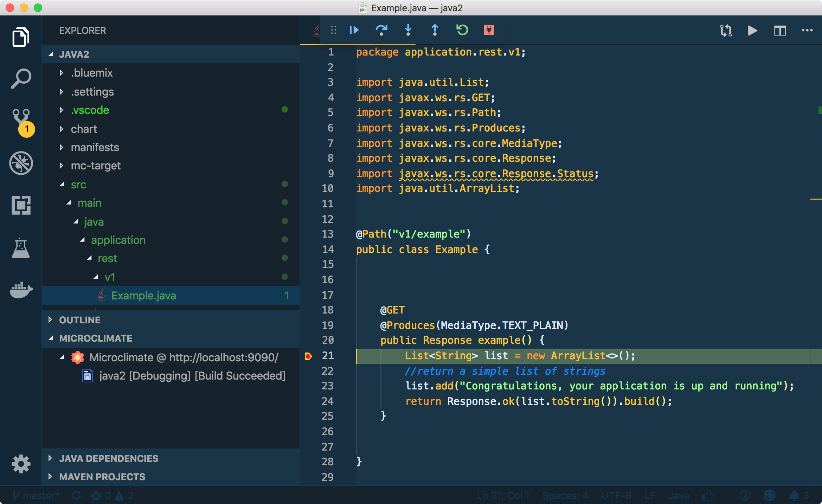Expand the JAVA DEPENDENCIES section
The image size is (822, 504).
click(109, 458)
